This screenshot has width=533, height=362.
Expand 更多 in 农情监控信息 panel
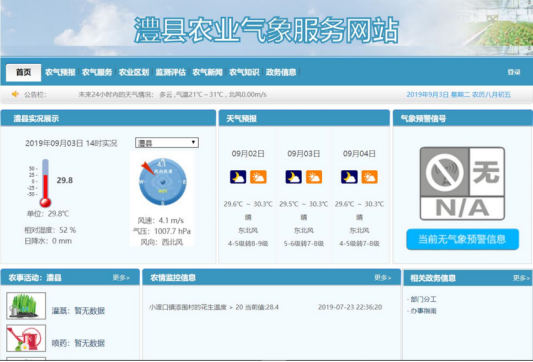click(x=383, y=278)
